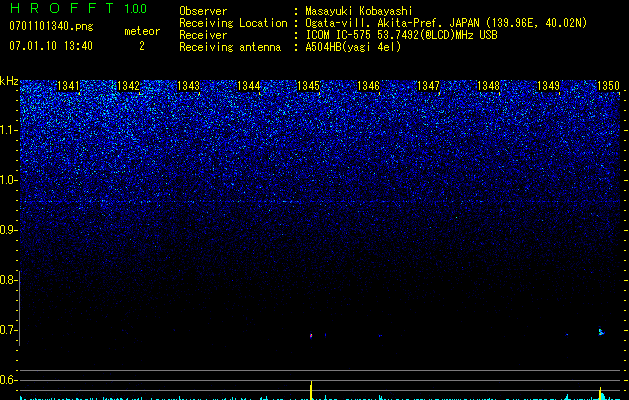This screenshot has width=629, height=400.
Task: Click the 1342 time marker
Action: [128, 86]
